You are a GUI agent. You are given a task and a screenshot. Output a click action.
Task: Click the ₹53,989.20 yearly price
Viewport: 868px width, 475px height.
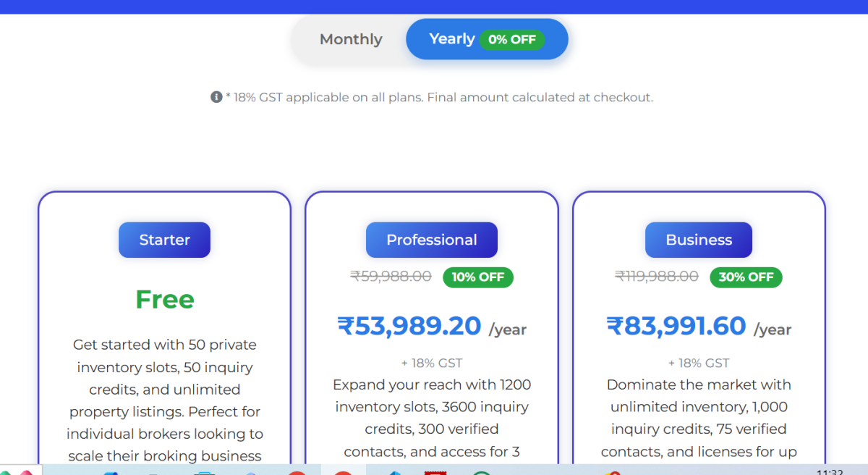tap(409, 327)
